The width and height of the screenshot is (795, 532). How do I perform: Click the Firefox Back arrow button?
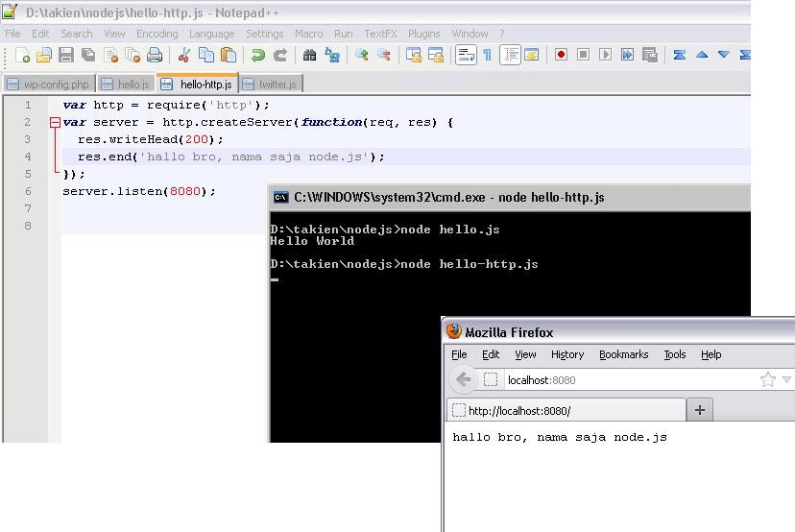click(x=463, y=379)
